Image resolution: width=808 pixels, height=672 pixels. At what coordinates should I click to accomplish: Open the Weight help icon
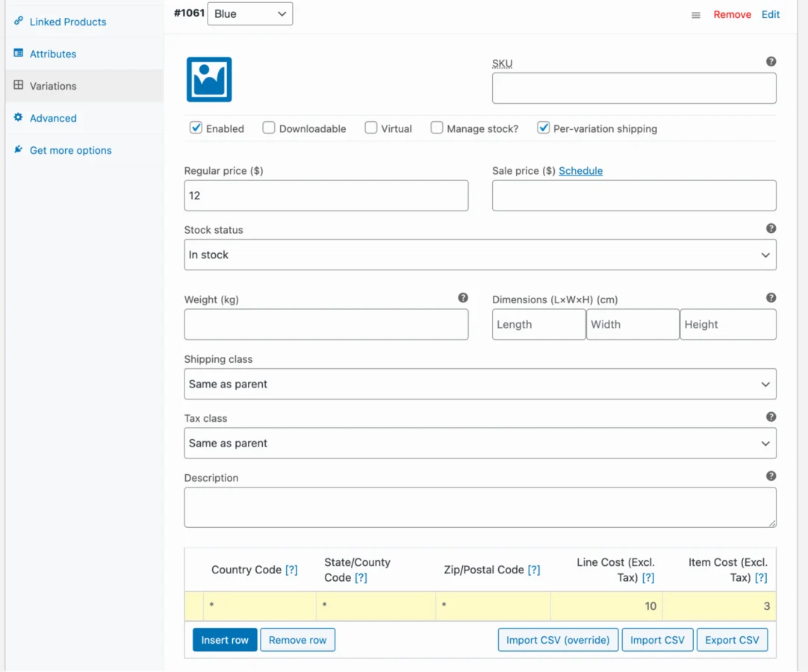pos(463,298)
